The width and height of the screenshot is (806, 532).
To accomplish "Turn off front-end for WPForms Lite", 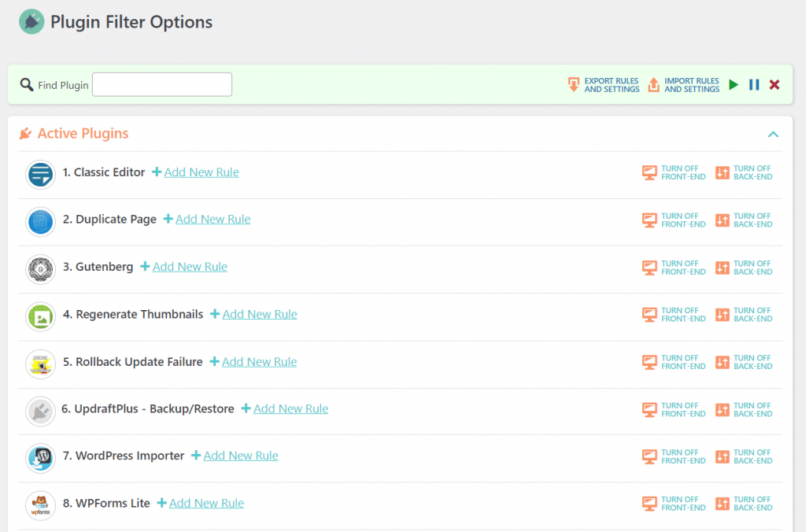I will click(x=674, y=503).
